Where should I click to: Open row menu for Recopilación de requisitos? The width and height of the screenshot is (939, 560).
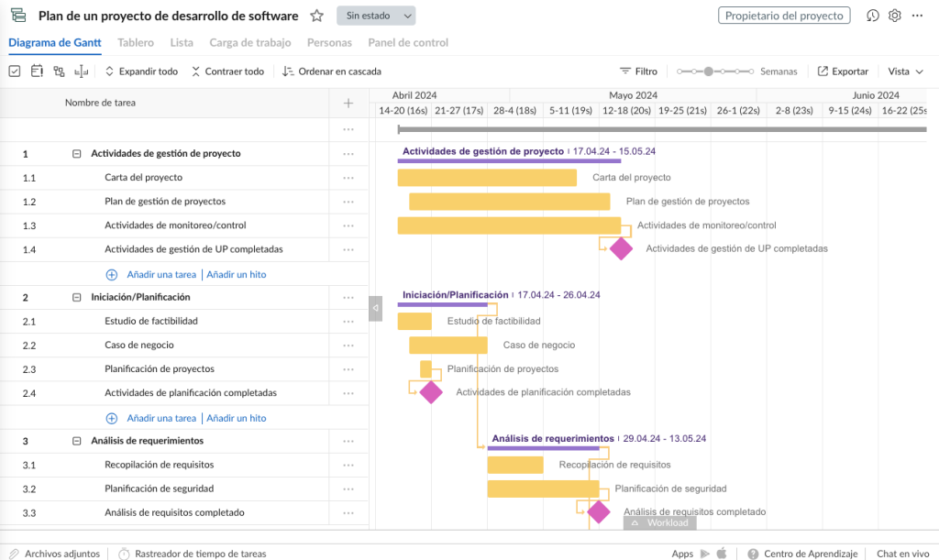point(348,465)
